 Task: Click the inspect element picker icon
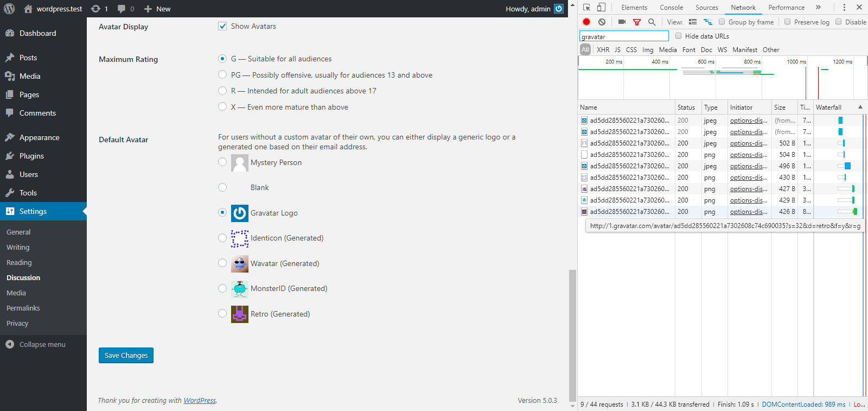[586, 8]
